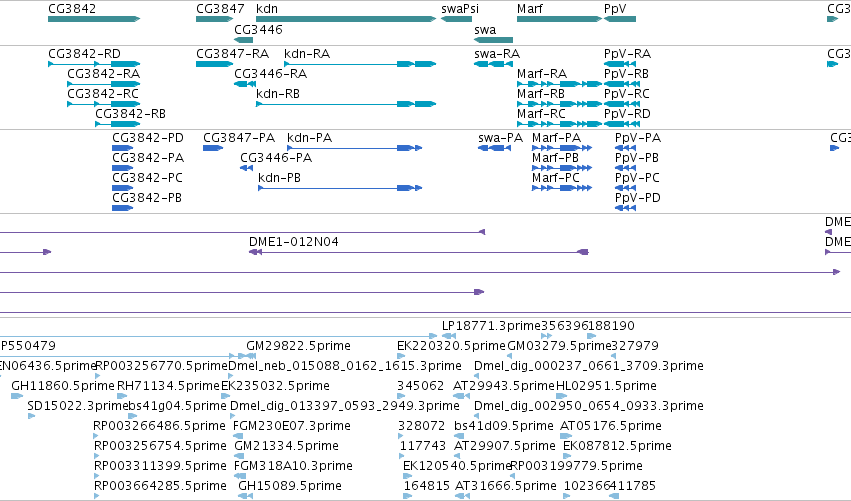Select protein label CG3847-PA
851x501 pixels.
pos(239,138)
